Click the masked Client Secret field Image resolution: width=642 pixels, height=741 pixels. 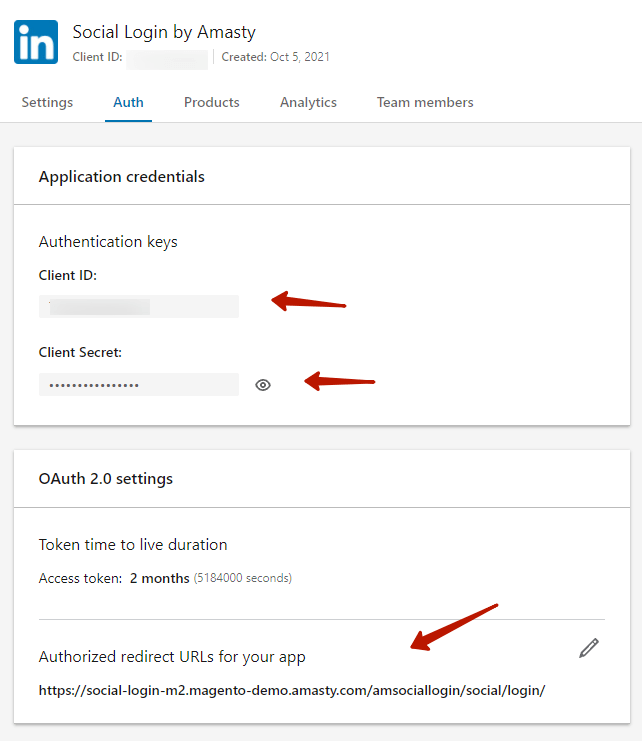click(x=139, y=385)
